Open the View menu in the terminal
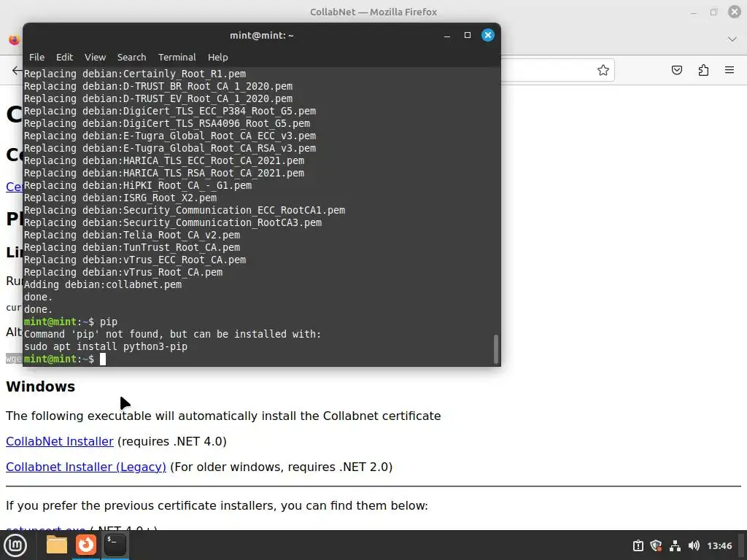 (x=96, y=57)
